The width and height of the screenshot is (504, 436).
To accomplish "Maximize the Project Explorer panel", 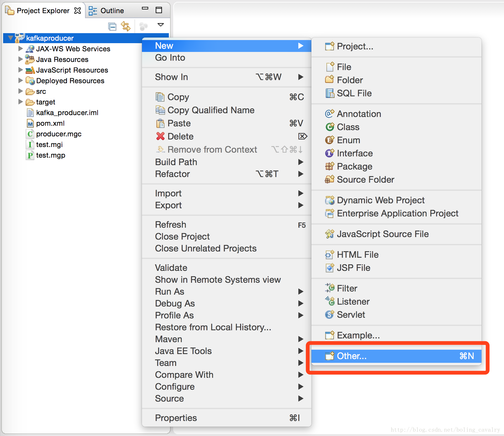I will click(x=159, y=10).
